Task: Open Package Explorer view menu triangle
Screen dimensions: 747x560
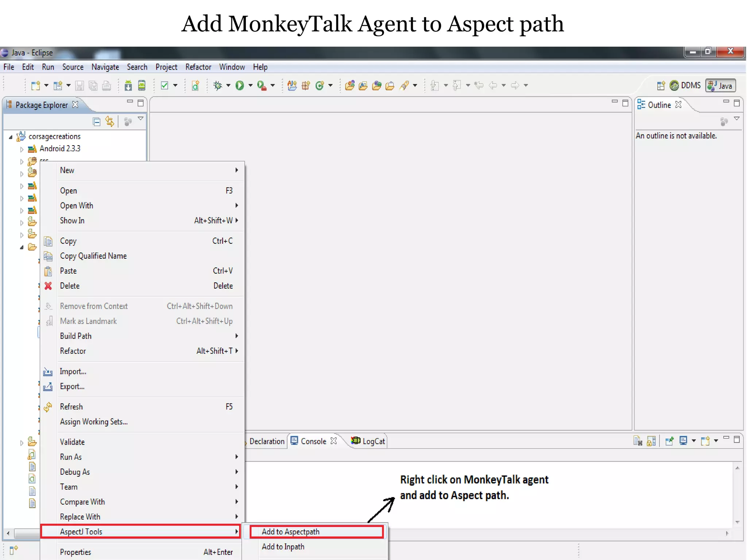Action: tap(140, 119)
